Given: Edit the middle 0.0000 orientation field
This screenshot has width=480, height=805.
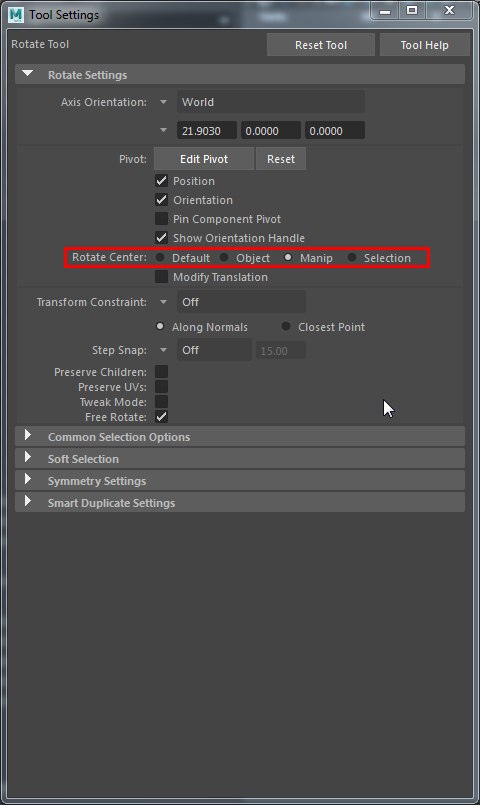Looking at the screenshot, I should pyautogui.click(x=271, y=130).
